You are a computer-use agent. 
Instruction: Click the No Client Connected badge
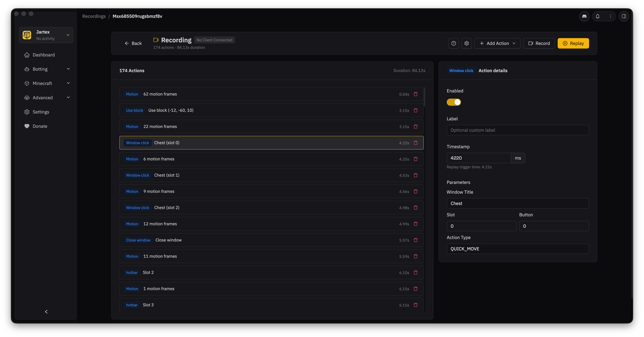click(x=214, y=40)
